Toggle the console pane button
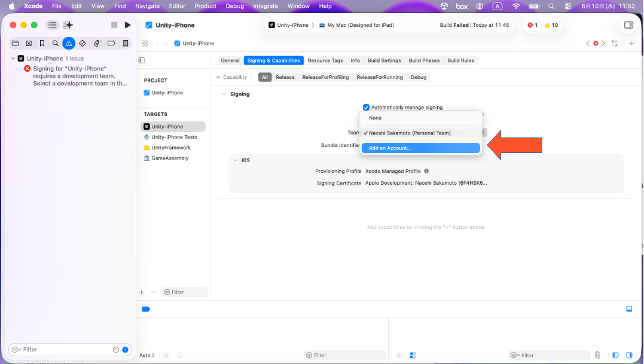Screen dimensions: 644x364 (629, 355)
